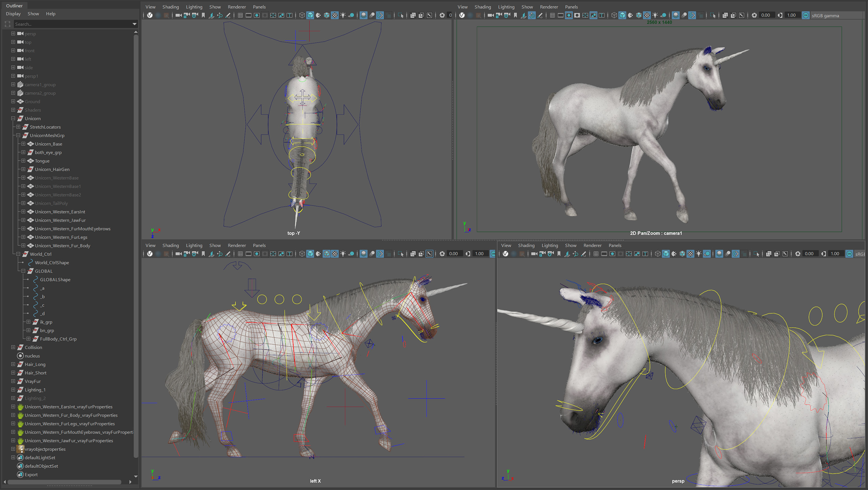Screen dimensions: 868x490
Task: Click Outliner horizontal scrollbar
Action: 64,482
